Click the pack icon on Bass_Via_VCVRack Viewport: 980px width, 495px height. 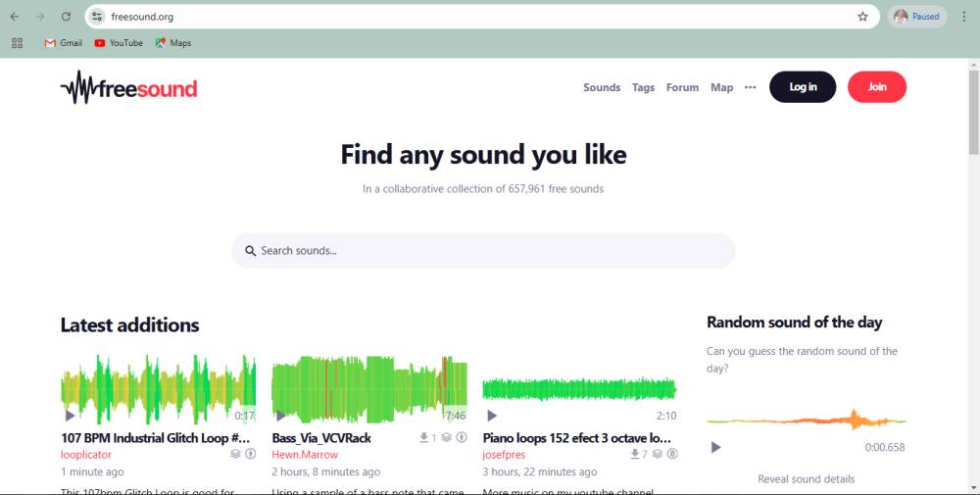tap(446, 437)
